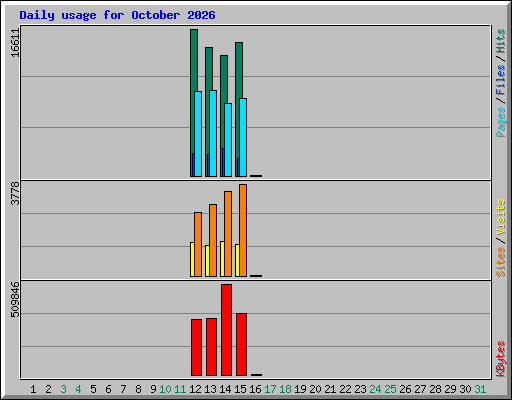512x400 pixels.
Task: Click the green day 24 label
Action: click(375, 389)
